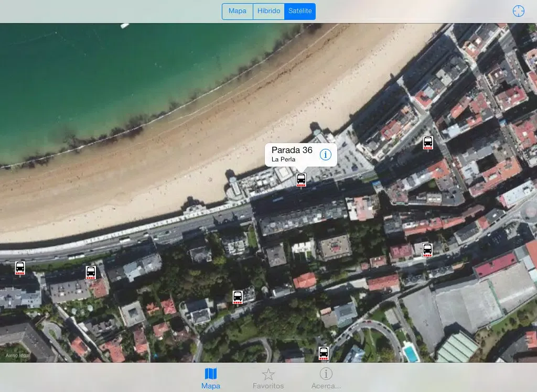
Task: Tap the Parada 36 callout title
Action: (292, 150)
